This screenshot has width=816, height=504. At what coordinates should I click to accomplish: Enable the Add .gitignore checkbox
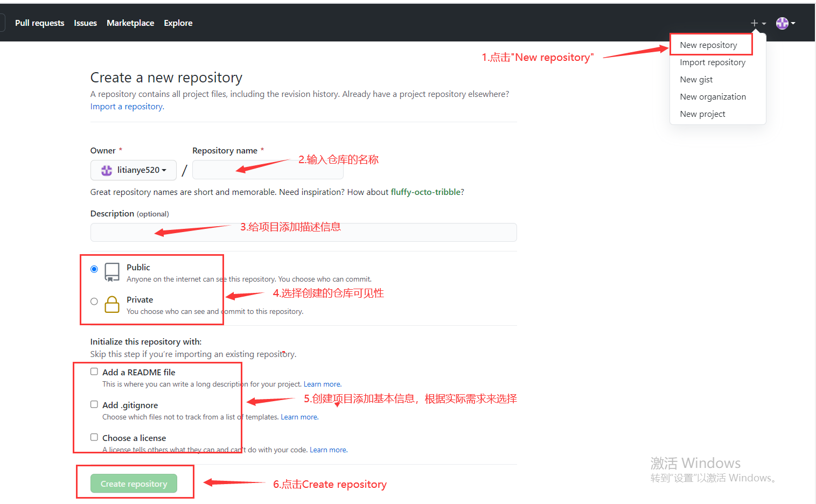click(94, 404)
